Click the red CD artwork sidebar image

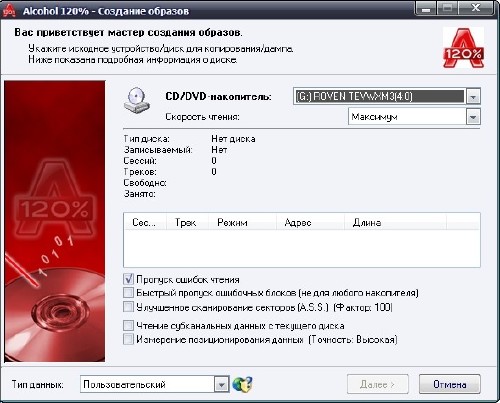coord(55,221)
